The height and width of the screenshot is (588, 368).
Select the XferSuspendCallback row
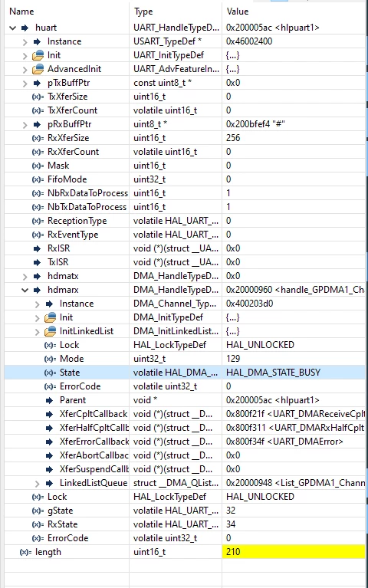point(185,469)
